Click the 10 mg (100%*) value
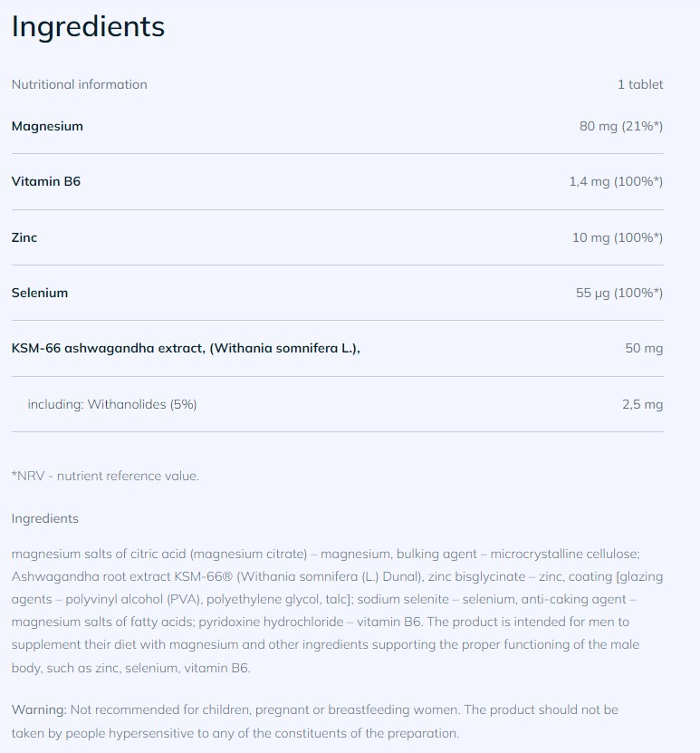The height and width of the screenshot is (753, 700). coord(617,237)
